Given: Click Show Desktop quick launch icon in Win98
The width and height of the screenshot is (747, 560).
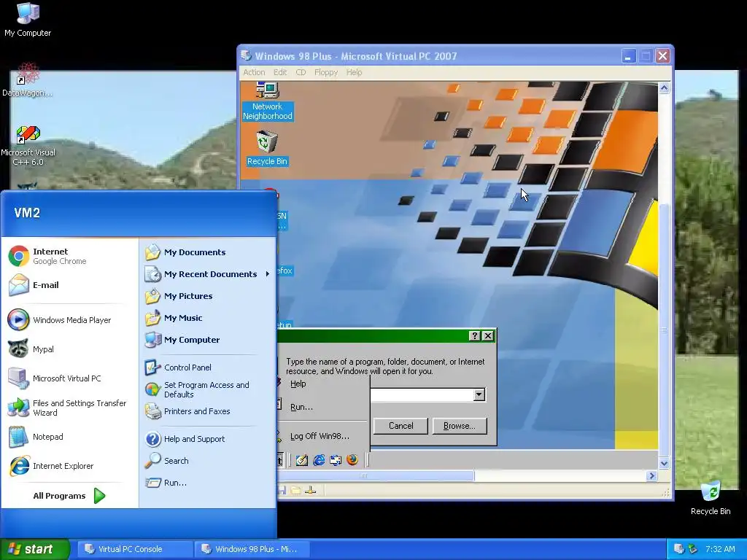Looking at the screenshot, I should pyautogui.click(x=301, y=460).
